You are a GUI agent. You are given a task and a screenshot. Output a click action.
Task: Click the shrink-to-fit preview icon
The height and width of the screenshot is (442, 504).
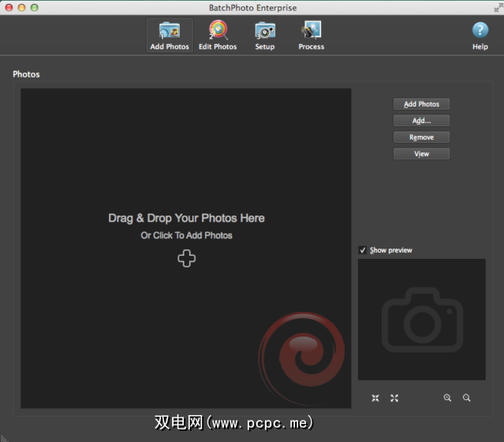tap(375, 399)
